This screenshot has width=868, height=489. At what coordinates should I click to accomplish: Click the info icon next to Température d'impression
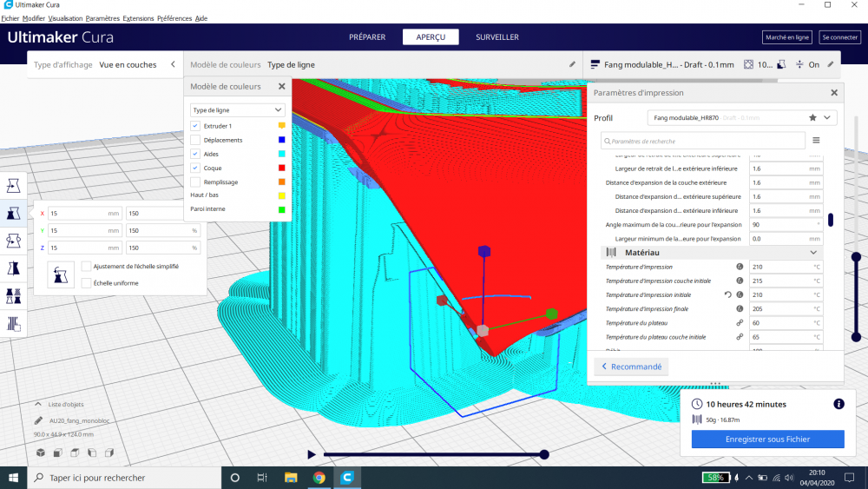[740, 267]
